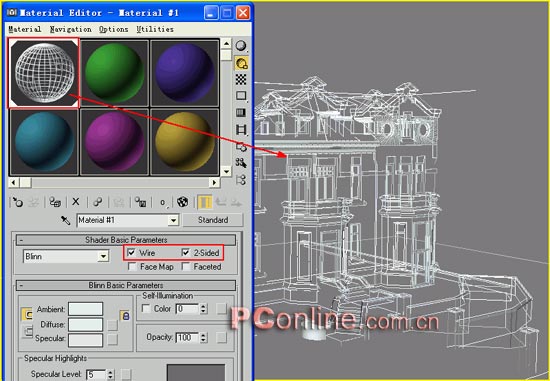Click Assign Material to Selection icon

(x=55, y=202)
